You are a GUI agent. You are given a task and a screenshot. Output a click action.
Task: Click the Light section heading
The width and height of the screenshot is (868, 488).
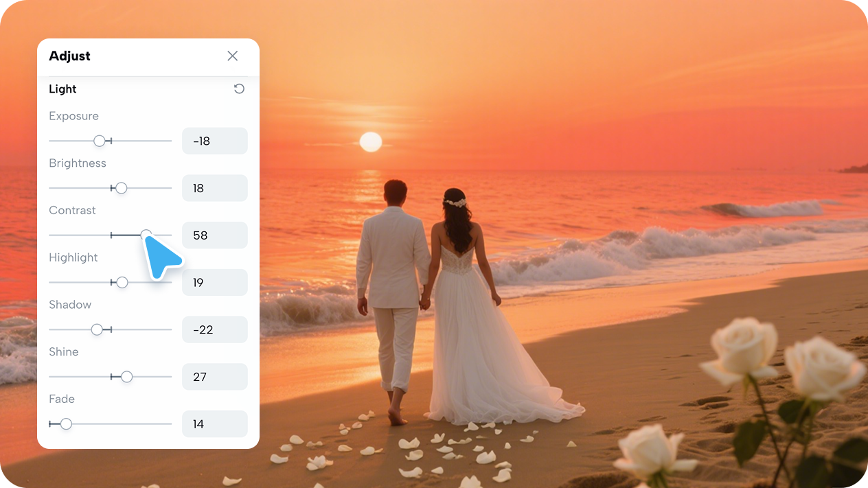pos(62,89)
